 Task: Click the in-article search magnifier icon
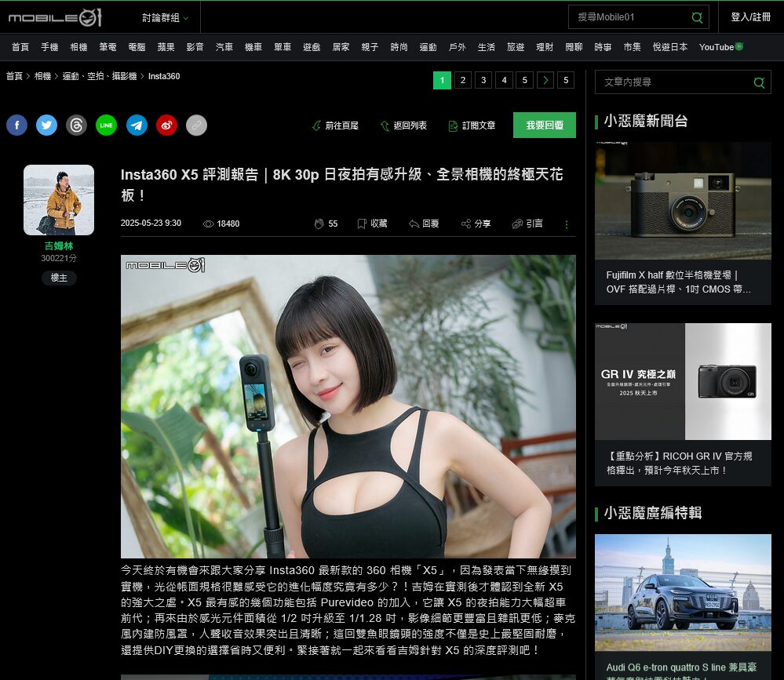[759, 82]
